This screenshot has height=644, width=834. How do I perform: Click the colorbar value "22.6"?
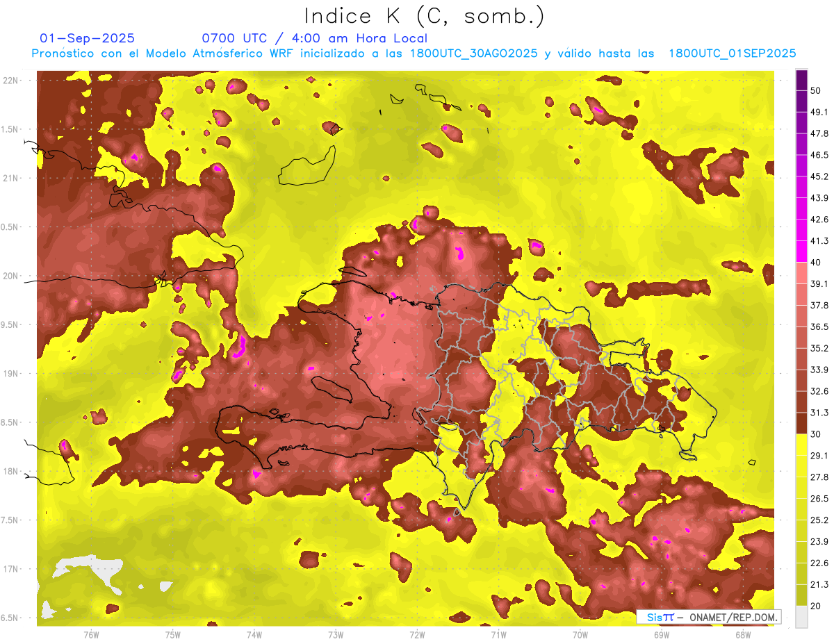coord(819,563)
